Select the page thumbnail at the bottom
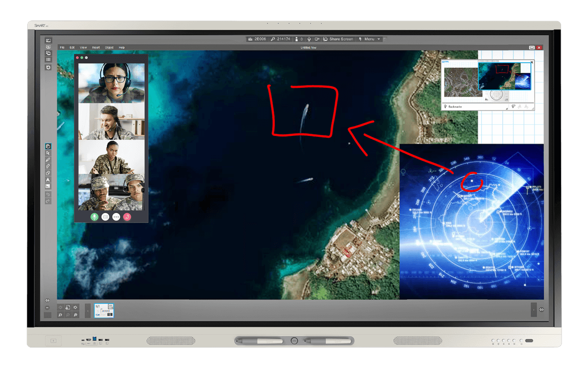The height and width of the screenshot is (367, 588). coord(103,310)
